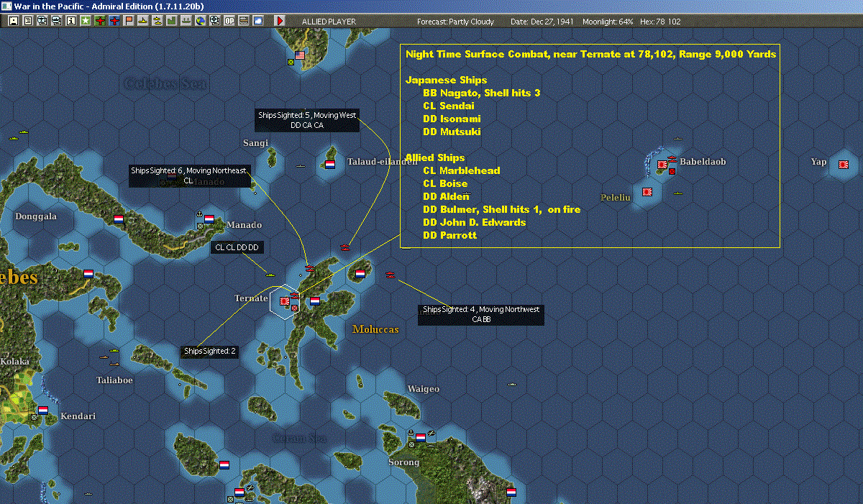863x504 pixels.
Task: Select Dutch flag on small island east
Action: (360, 274)
